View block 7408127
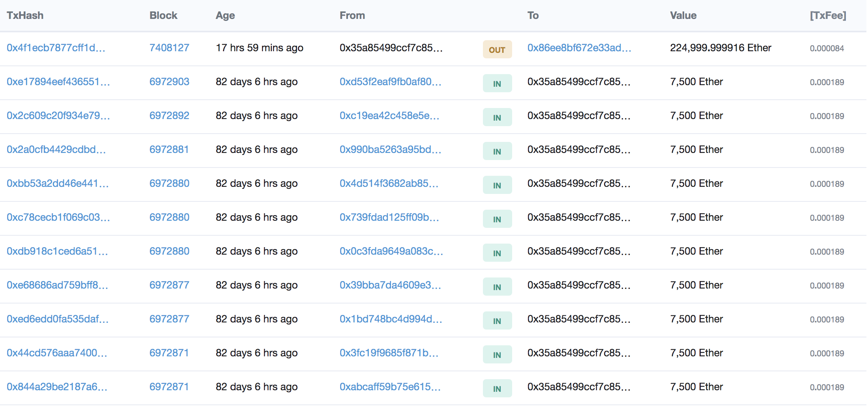Image resolution: width=868 pixels, height=406 pixels. click(x=169, y=48)
